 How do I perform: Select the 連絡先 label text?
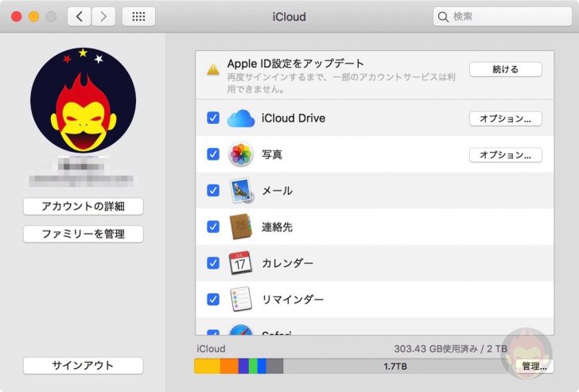point(277,227)
